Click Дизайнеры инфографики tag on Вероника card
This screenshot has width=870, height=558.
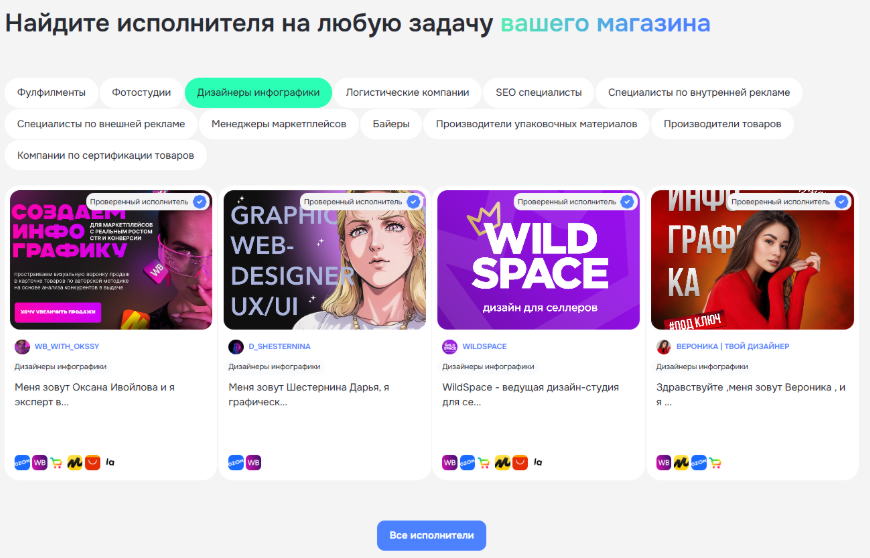click(x=702, y=367)
